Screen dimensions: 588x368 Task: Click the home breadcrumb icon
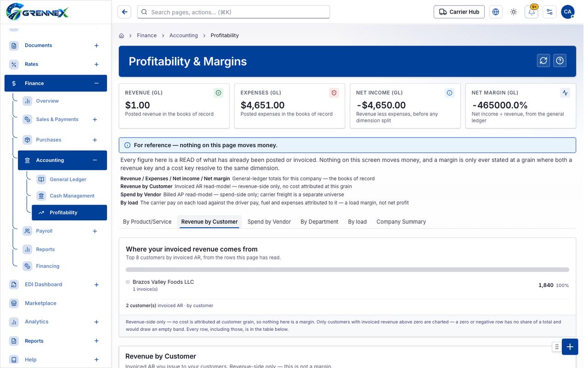pyautogui.click(x=122, y=35)
